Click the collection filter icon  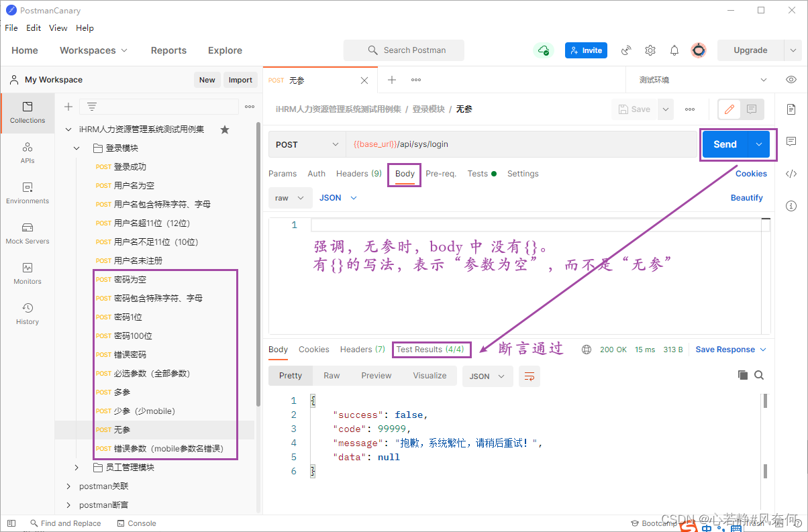(x=92, y=107)
